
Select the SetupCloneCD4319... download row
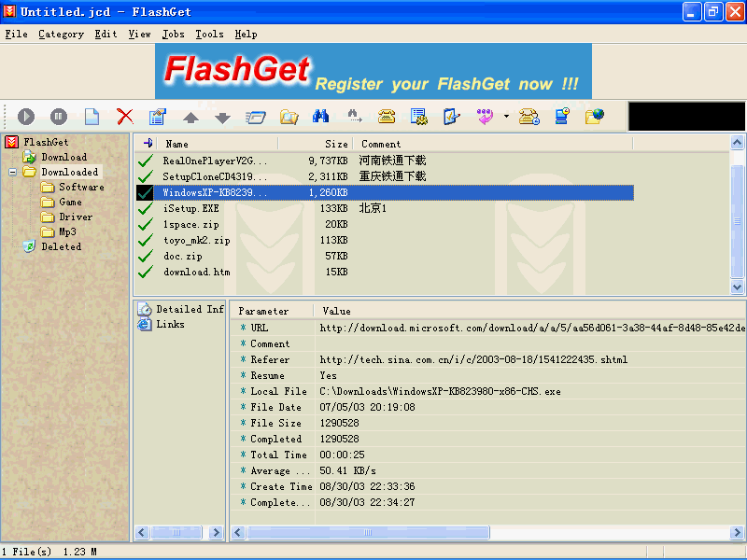click(x=385, y=176)
